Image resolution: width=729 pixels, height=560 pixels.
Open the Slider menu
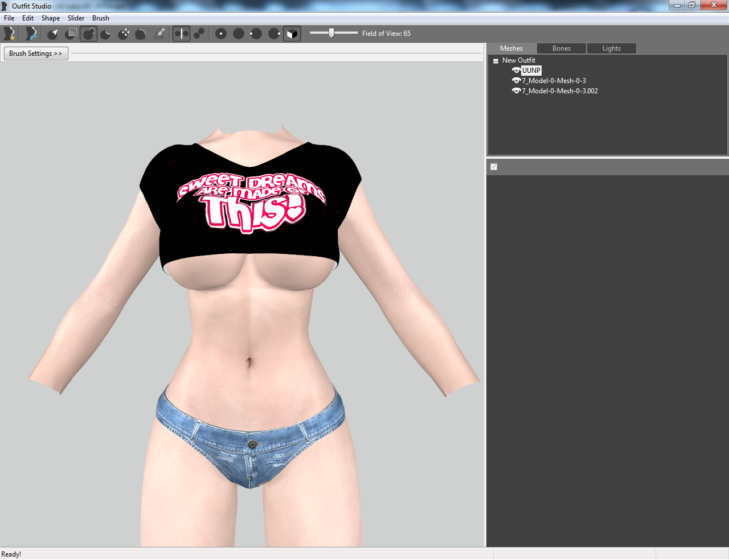coord(76,18)
